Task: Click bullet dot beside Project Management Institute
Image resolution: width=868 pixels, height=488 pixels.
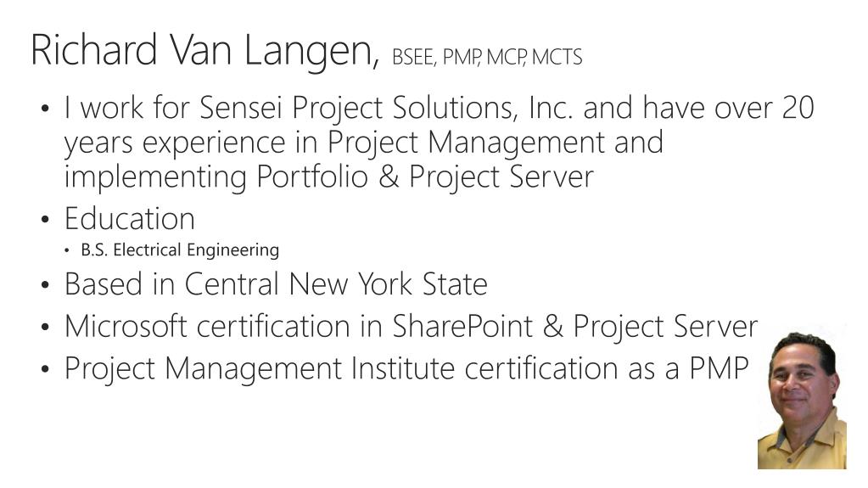Action: pos(45,369)
